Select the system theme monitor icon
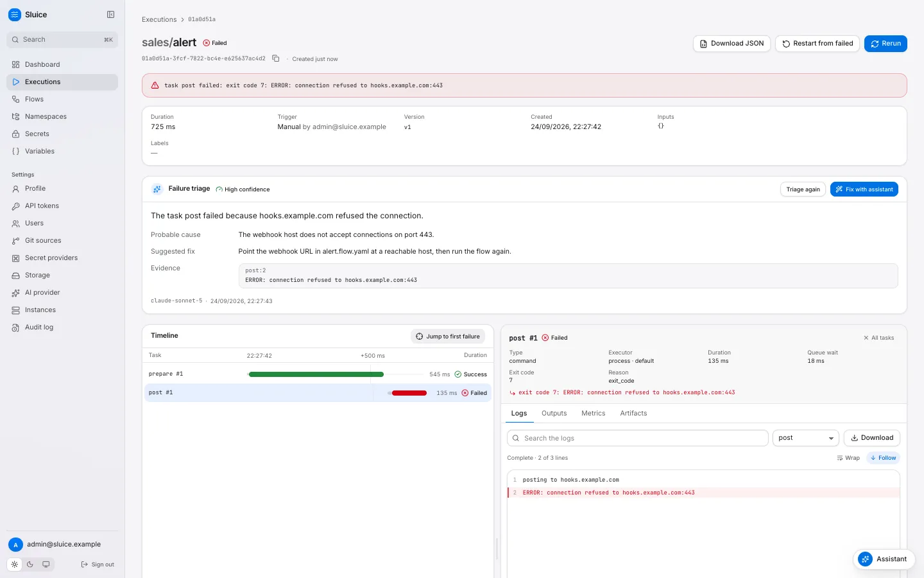Viewport: 924px width, 578px height. pos(46,565)
